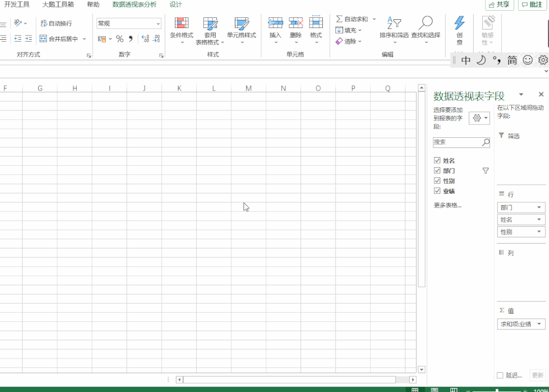The image size is (549, 392).
Task: Open the 条件格式 conditional formatting icon
Action: click(181, 23)
